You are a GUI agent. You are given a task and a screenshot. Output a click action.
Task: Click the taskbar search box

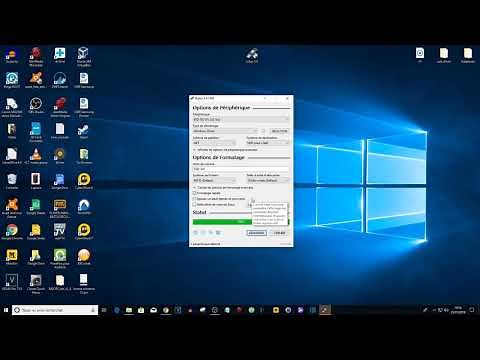point(55,310)
